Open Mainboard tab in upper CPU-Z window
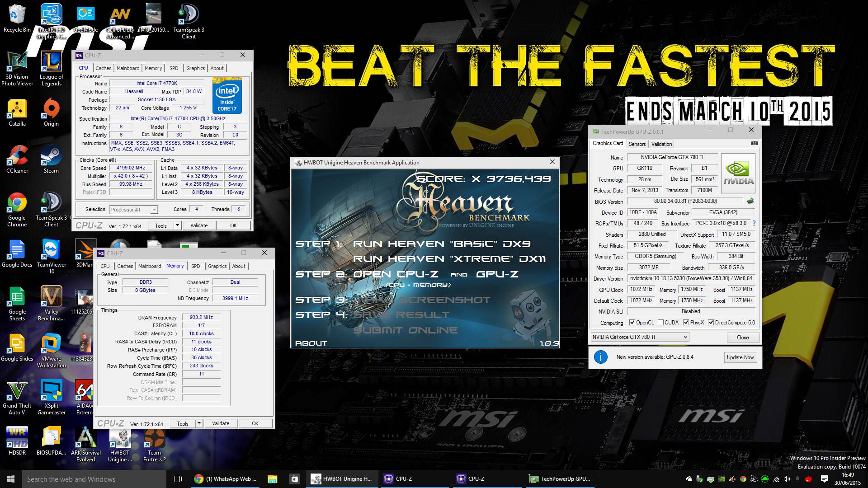Screen dimensions: 868x488 tap(128, 68)
